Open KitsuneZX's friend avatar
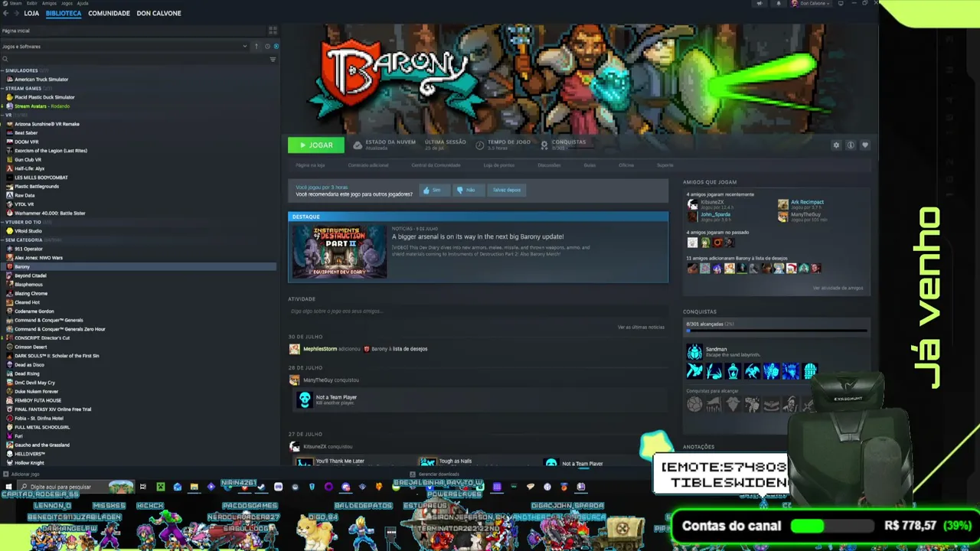 coord(692,204)
